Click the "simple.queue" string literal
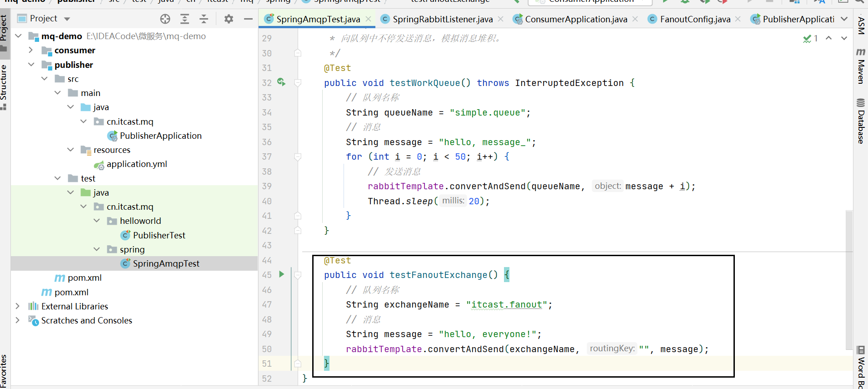The width and height of the screenshot is (868, 389). (x=488, y=112)
